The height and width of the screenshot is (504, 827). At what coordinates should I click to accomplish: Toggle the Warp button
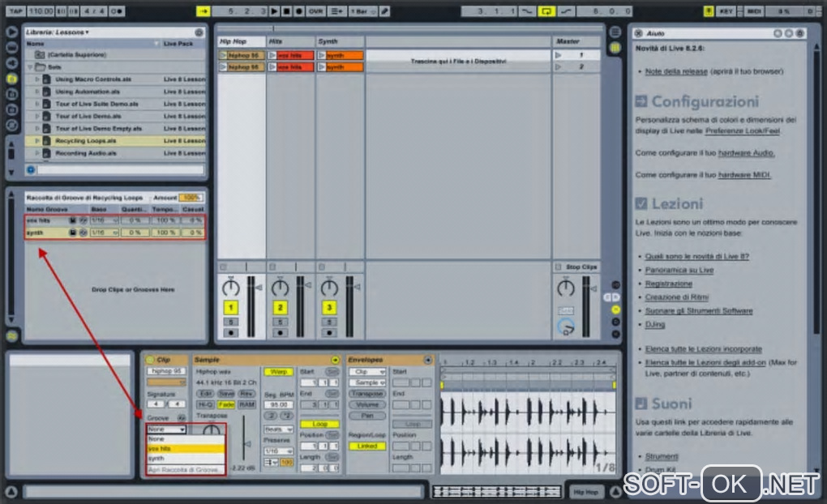pyautogui.click(x=278, y=372)
